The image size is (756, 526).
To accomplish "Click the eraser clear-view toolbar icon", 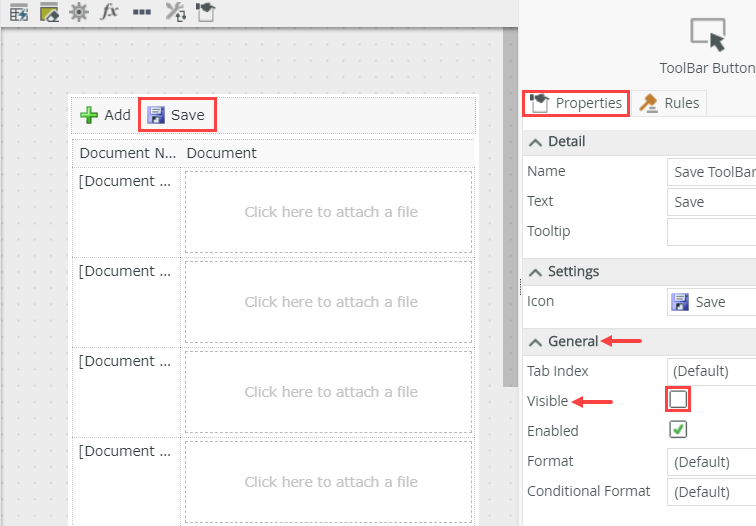I will [49, 12].
